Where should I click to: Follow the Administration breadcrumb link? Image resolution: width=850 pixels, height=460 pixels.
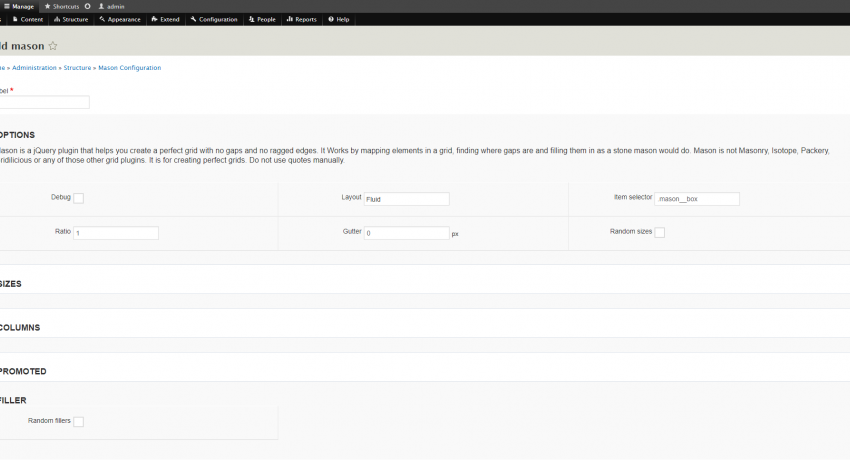coord(34,68)
